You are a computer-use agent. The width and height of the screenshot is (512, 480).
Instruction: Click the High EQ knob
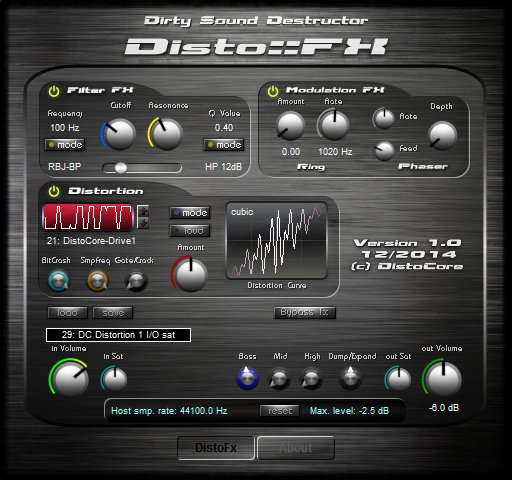pos(311,379)
